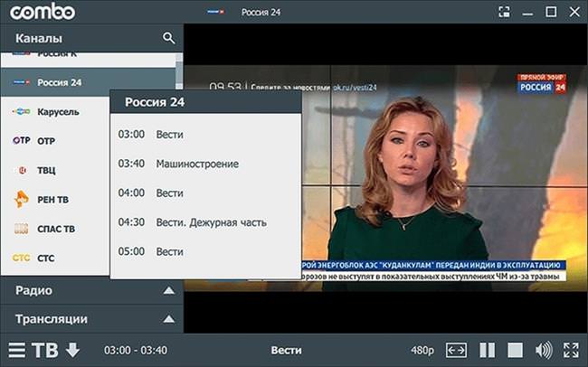Click the channel list scrollbar

(179, 74)
